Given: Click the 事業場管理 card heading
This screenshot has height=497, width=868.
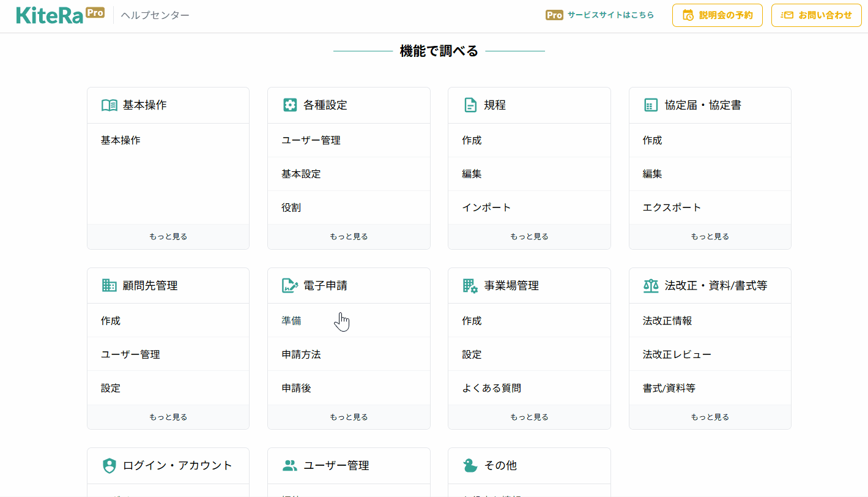Looking at the screenshot, I should [x=511, y=285].
